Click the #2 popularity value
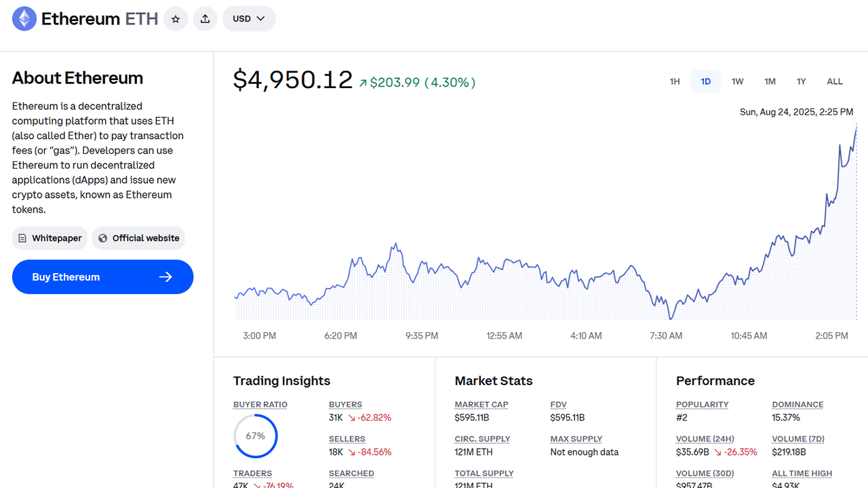 [x=682, y=418]
